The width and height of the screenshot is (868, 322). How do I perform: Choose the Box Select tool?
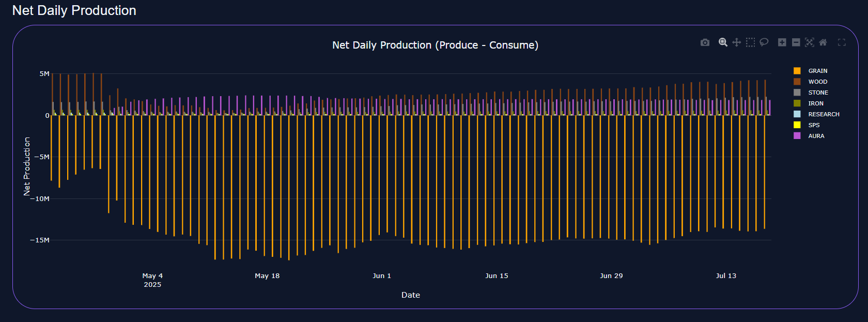(x=750, y=42)
